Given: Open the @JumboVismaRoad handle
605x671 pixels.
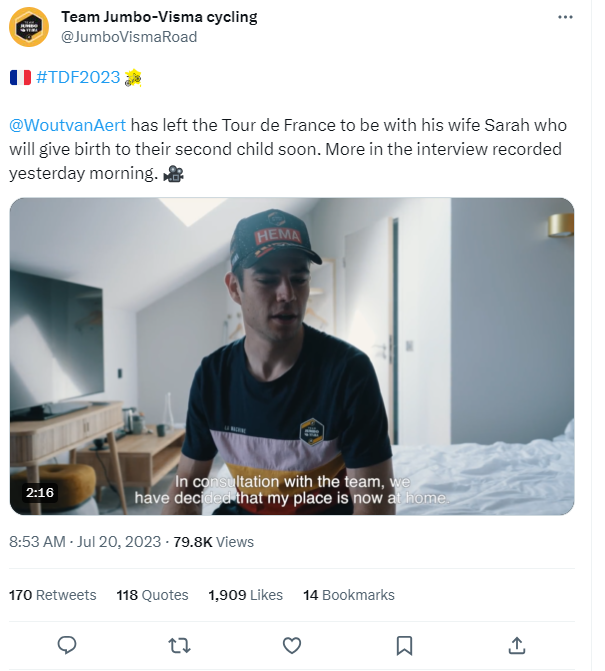Looking at the screenshot, I should 129,37.
